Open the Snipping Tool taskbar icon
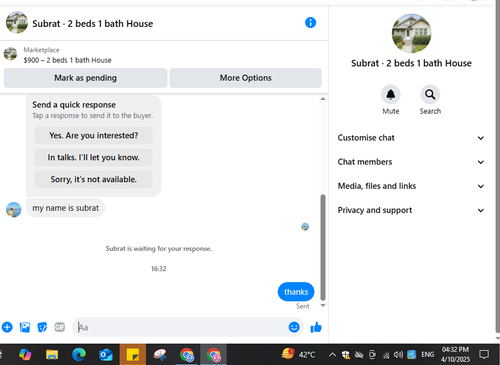 click(160, 354)
